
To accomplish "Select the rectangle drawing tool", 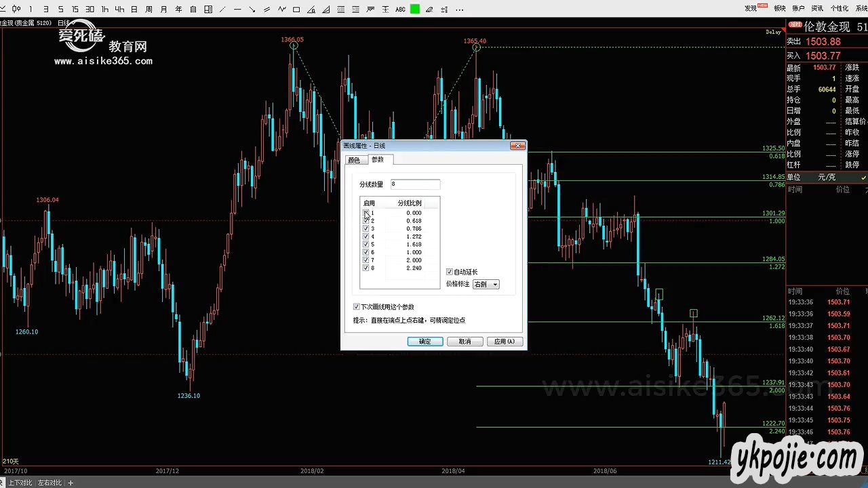I will [x=296, y=9].
